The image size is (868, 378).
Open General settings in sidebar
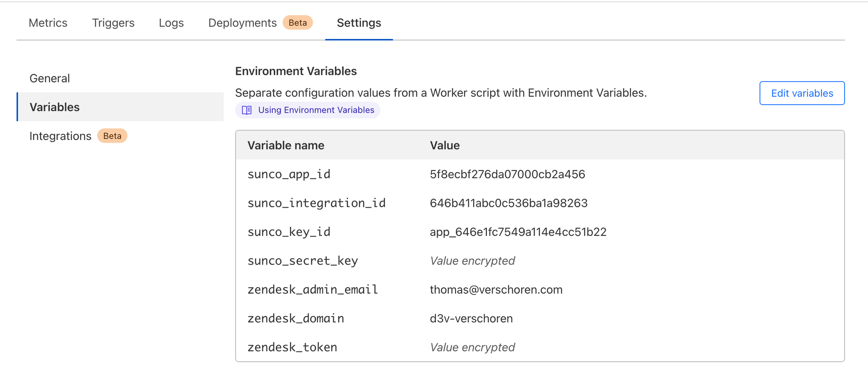[x=49, y=78]
